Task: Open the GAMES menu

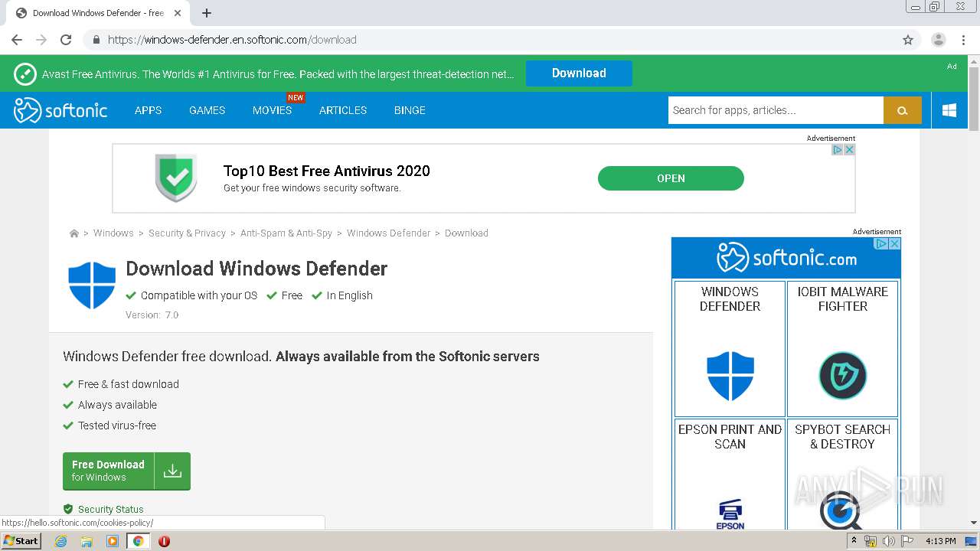Action: coord(207,110)
